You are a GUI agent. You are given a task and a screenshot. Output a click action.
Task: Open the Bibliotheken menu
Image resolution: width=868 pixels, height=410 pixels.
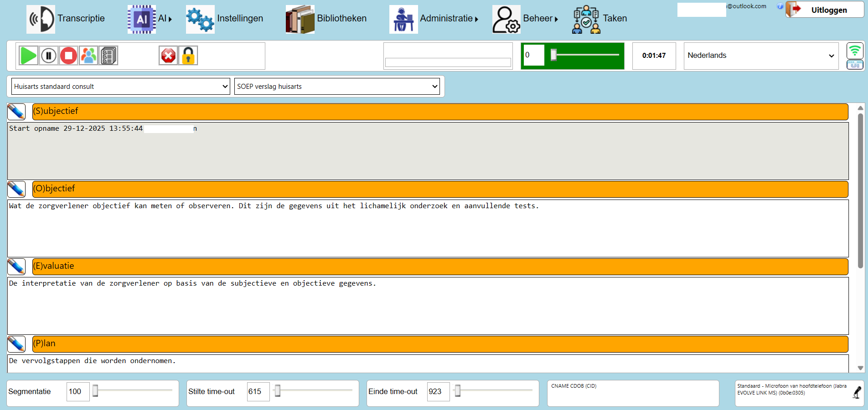tap(326, 19)
